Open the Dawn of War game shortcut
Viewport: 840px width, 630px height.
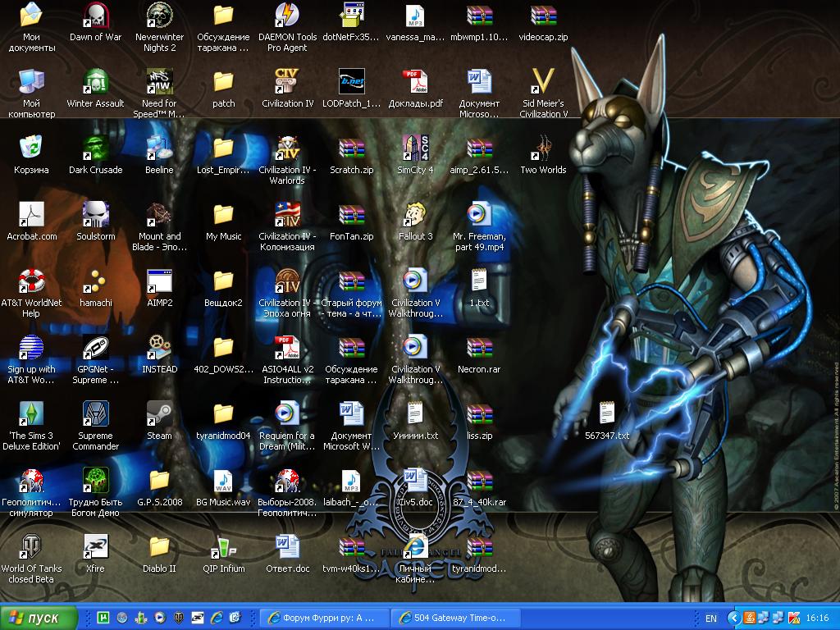click(x=96, y=16)
